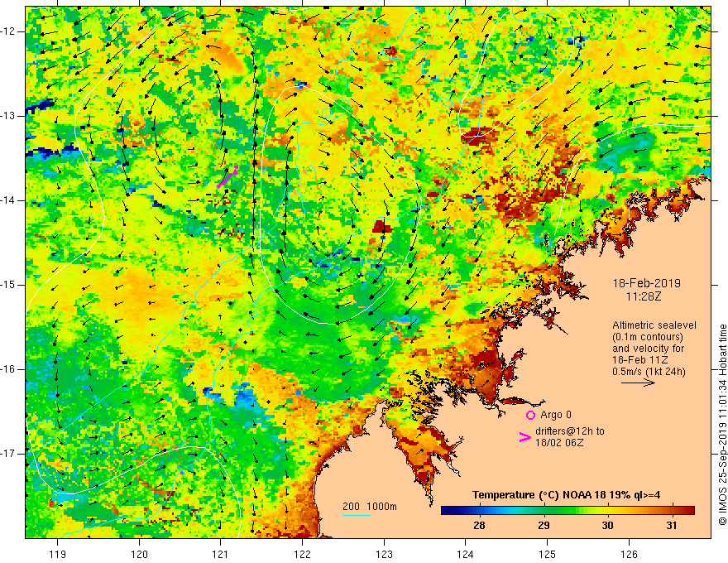Click the 'Argo 0' legend label

point(556,414)
